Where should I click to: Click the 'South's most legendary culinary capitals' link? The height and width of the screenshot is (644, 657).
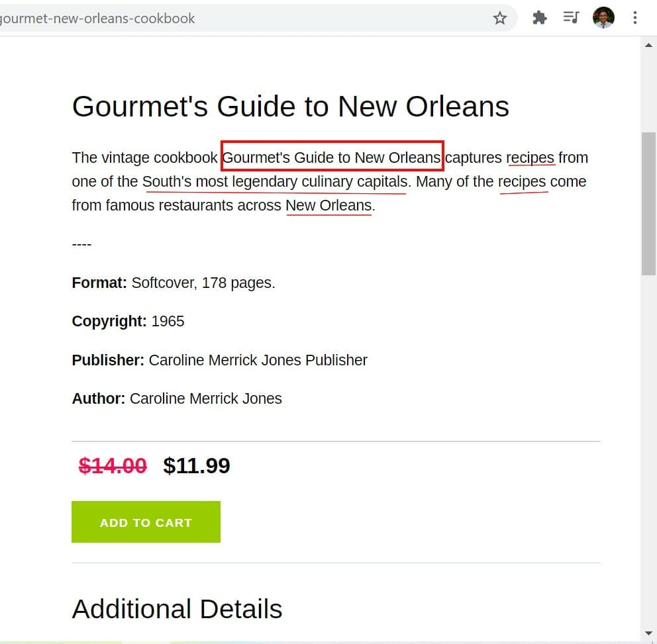click(x=276, y=181)
